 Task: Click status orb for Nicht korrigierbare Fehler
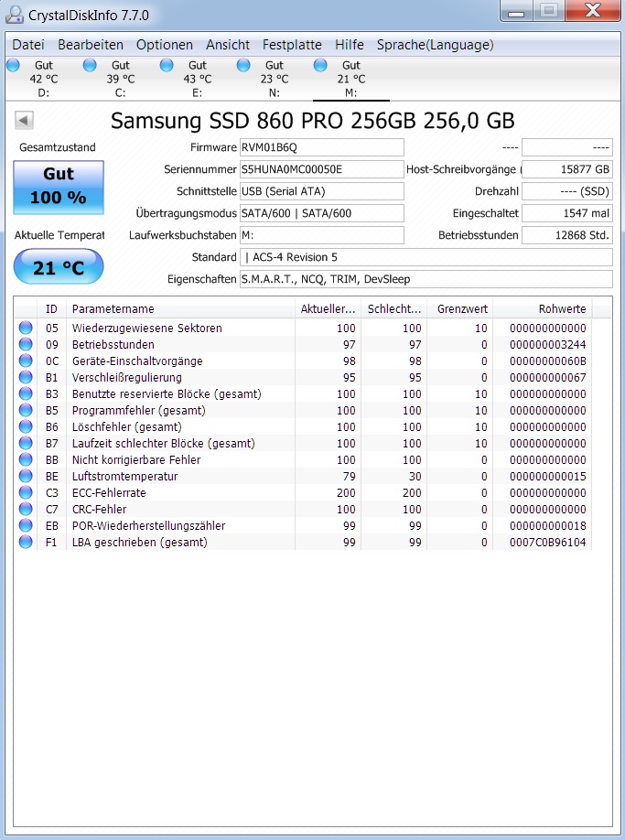(x=26, y=459)
